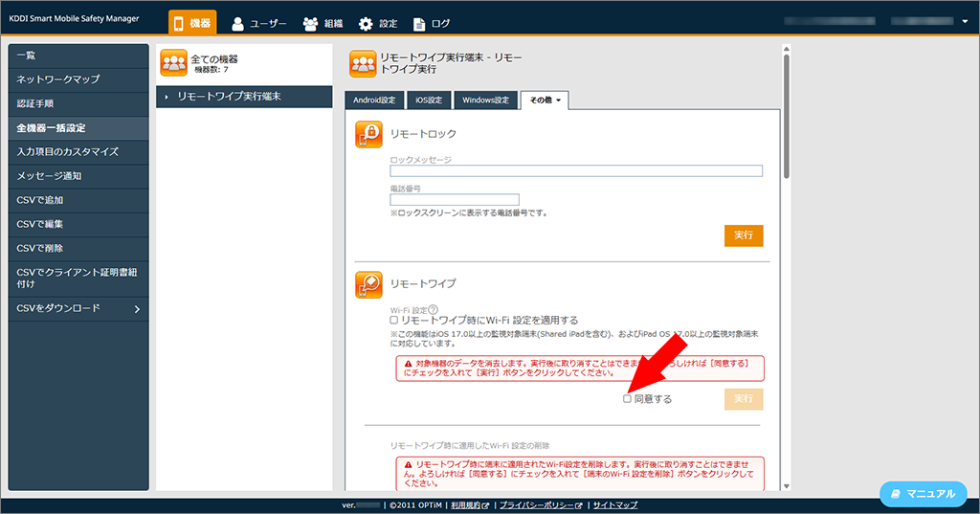
Task: Open ネットワークマップ in sidebar
Action: pos(78,79)
